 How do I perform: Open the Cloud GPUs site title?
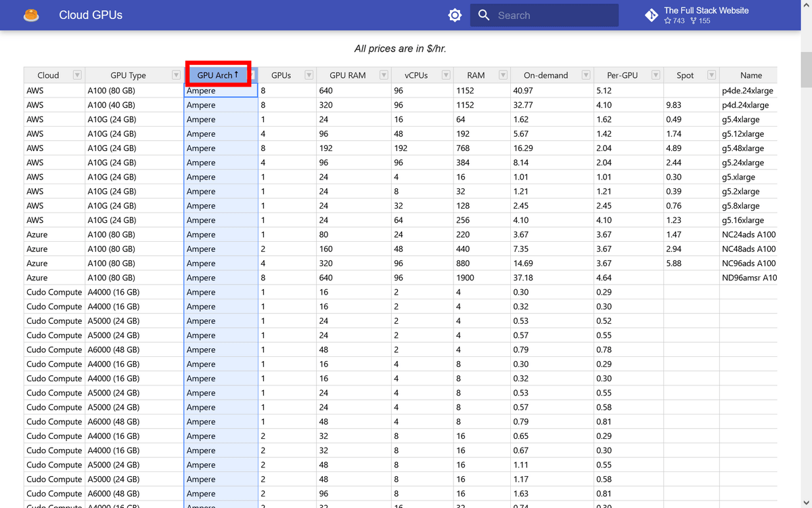tap(91, 15)
